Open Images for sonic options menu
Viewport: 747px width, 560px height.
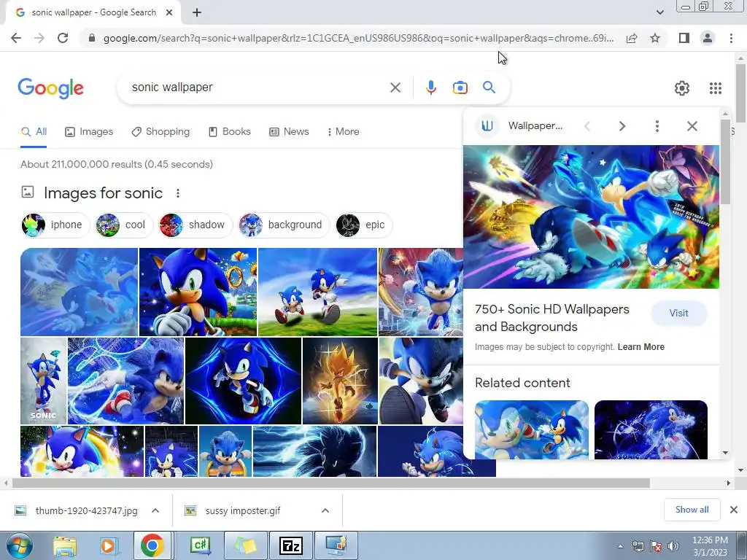[178, 193]
